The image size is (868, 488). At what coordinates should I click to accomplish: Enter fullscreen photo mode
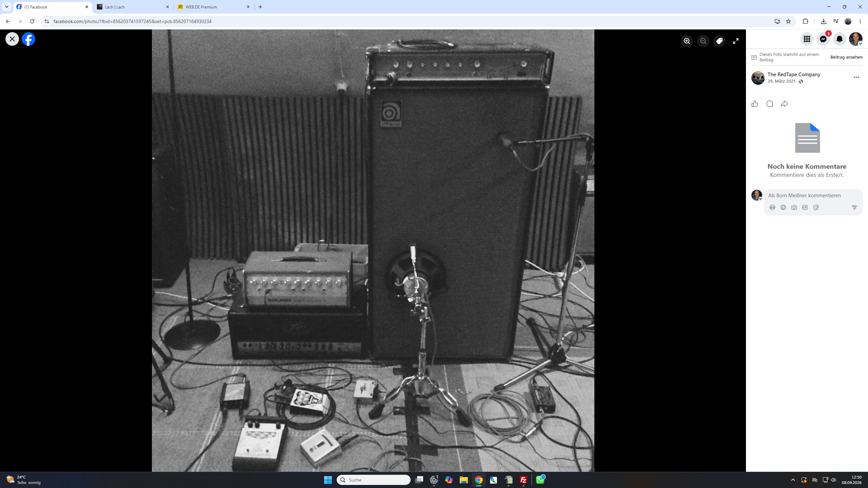pos(736,41)
